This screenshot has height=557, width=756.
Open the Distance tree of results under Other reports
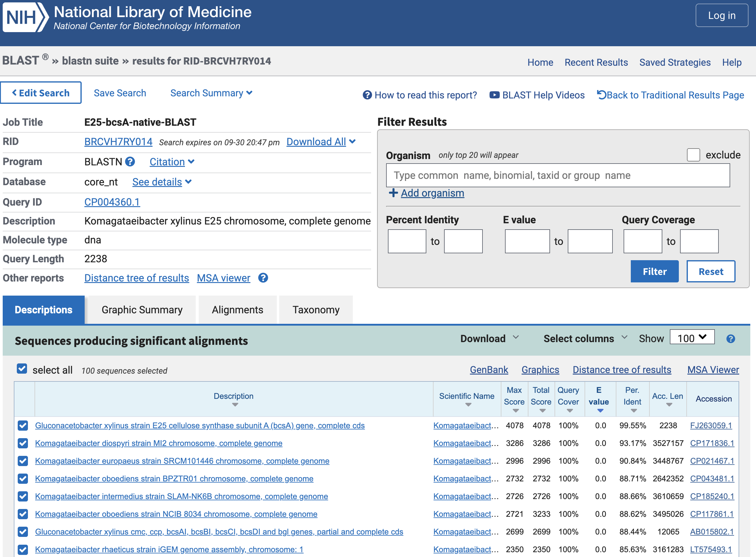tap(137, 278)
